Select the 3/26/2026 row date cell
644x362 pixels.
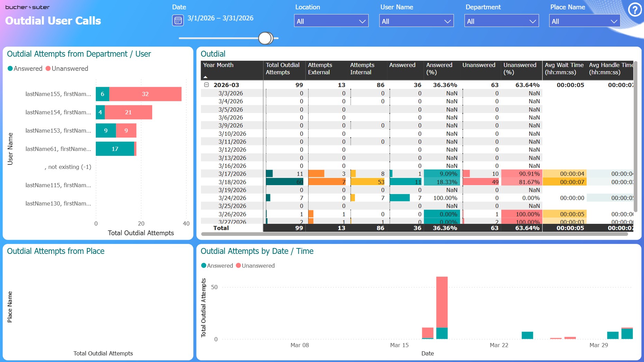[232, 214]
